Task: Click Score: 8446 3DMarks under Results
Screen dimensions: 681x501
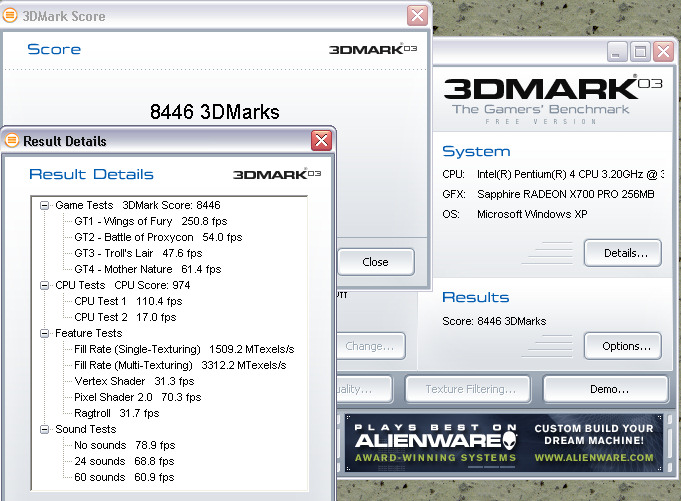Action: coord(494,321)
